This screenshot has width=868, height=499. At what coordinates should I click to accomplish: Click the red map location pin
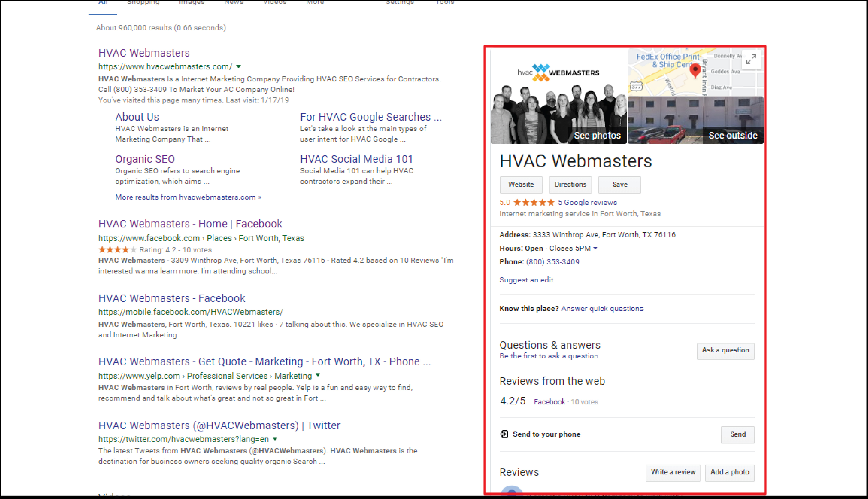(695, 71)
